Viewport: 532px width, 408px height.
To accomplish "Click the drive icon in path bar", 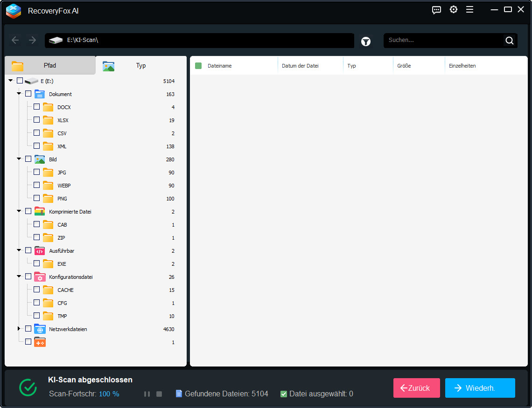I will (x=56, y=40).
